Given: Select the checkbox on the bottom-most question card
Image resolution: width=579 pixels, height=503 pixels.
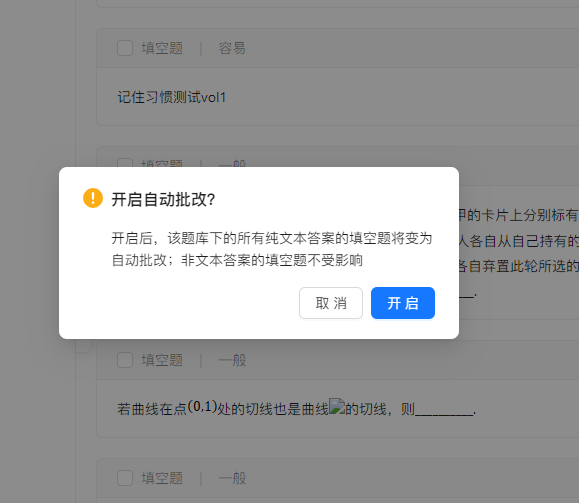Looking at the screenshot, I should pyautogui.click(x=125, y=478).
